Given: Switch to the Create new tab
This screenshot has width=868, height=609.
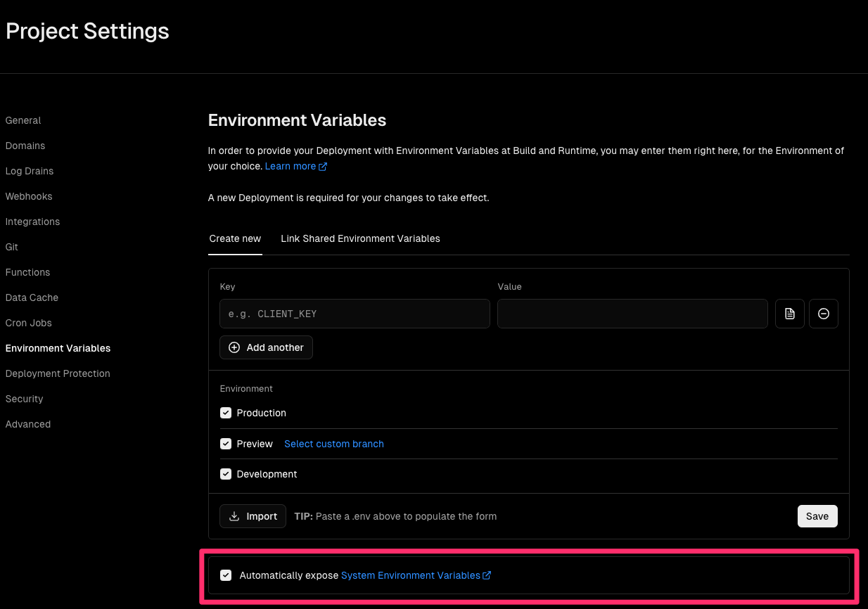Looking at the screenshot, I should click(235, 239).
